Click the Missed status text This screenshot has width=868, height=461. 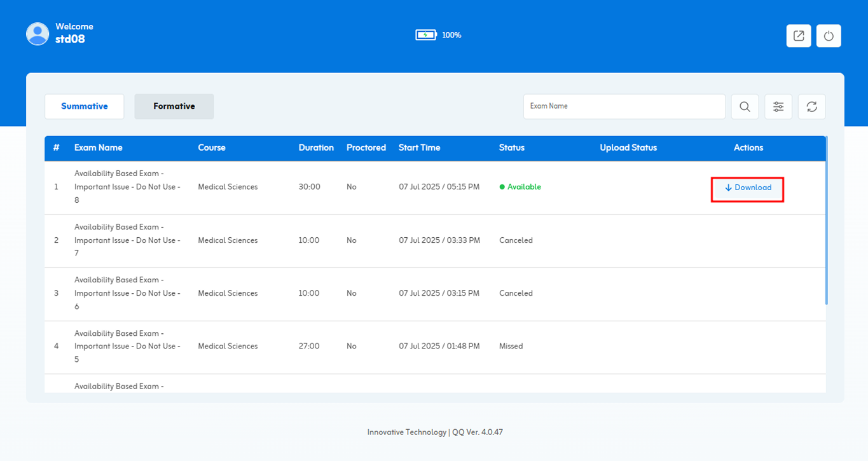(511, 346)
